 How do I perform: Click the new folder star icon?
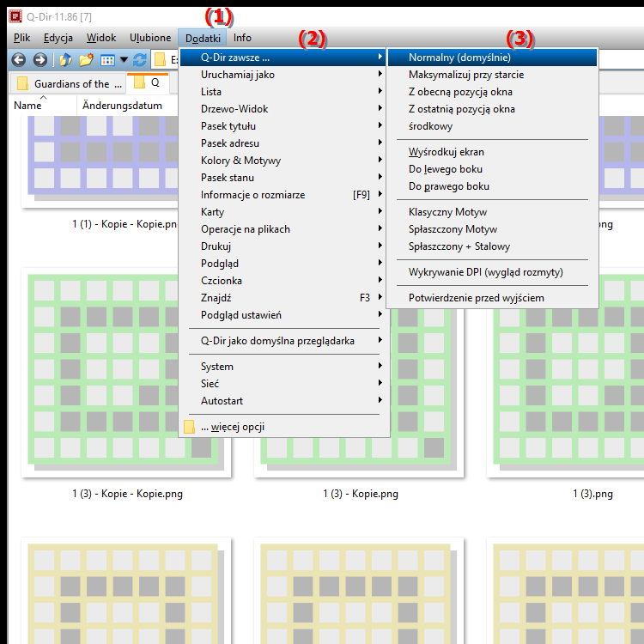click(x=86, y=60)
